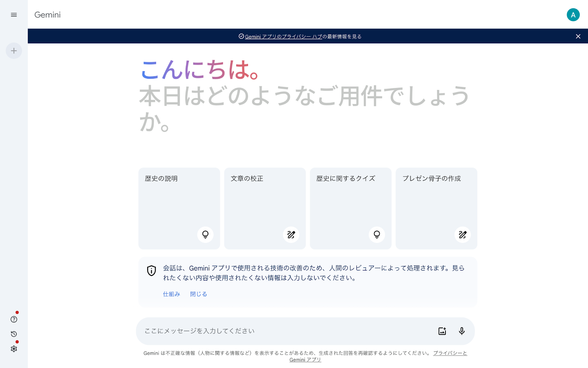588x368 pixels.
Task: Start a new chat with plus icon
Action: 14,51
